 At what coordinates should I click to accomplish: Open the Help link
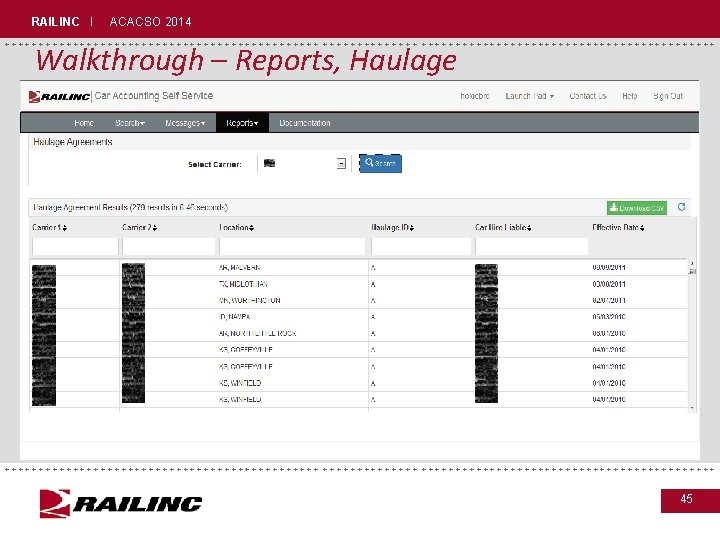[x=630, y=96]
